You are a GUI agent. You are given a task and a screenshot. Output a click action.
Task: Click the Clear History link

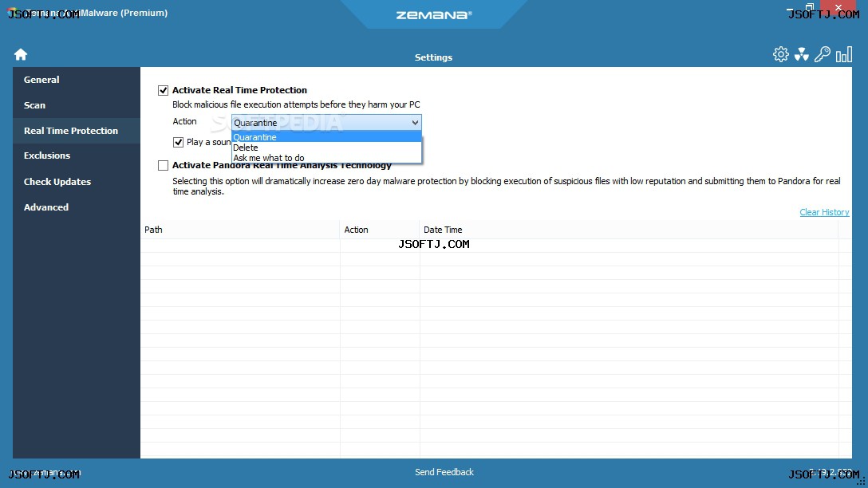click(x=824, y=212)
